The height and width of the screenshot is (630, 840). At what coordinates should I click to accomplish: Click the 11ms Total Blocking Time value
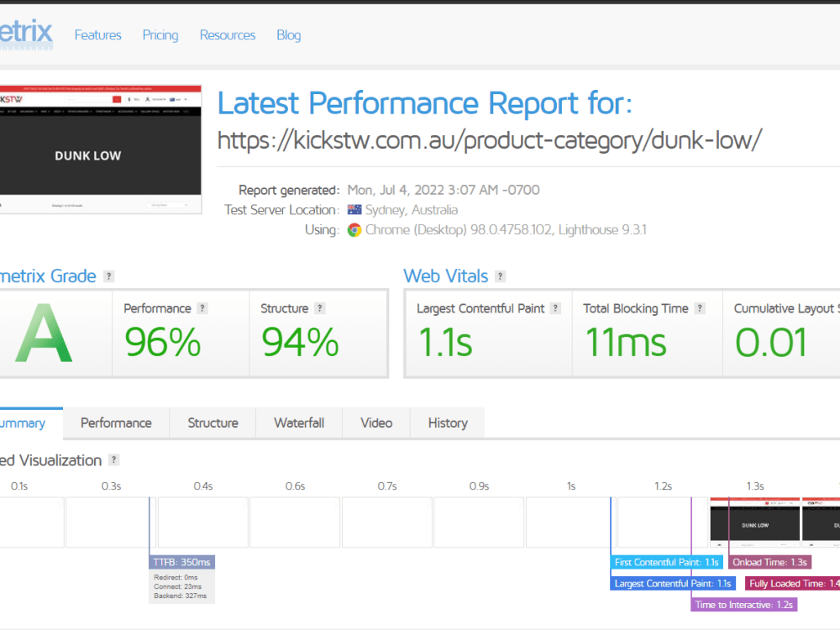[626, 343]
